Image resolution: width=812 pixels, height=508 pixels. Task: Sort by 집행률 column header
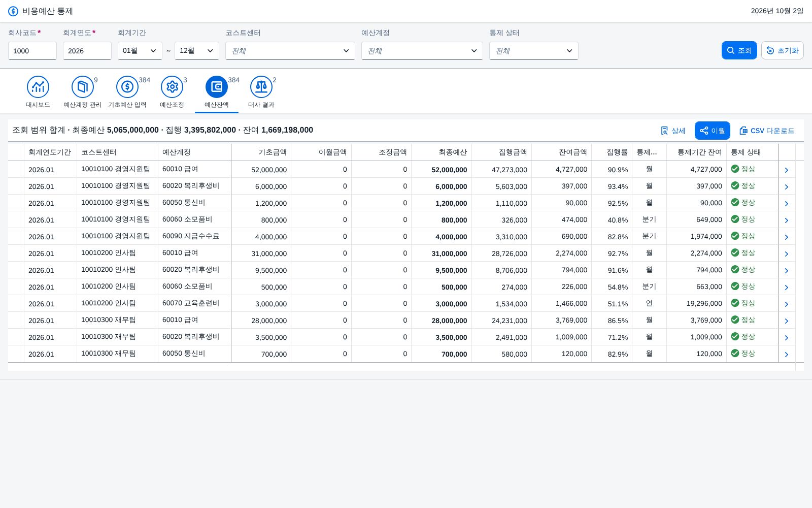coord(612,152)
